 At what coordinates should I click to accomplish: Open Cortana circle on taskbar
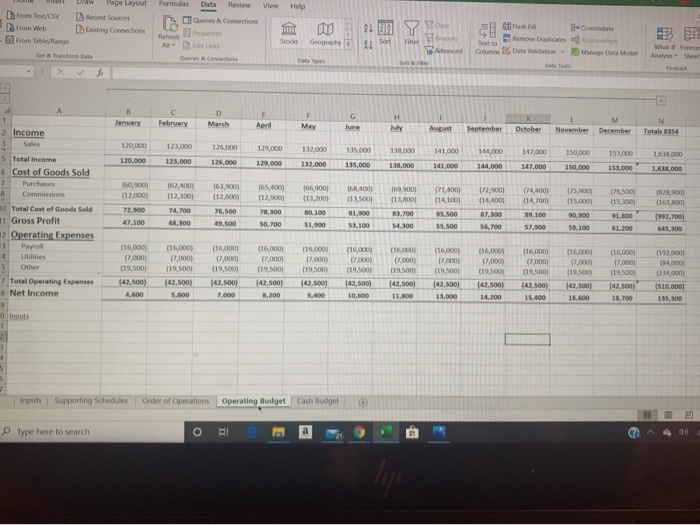pos(197,432)
